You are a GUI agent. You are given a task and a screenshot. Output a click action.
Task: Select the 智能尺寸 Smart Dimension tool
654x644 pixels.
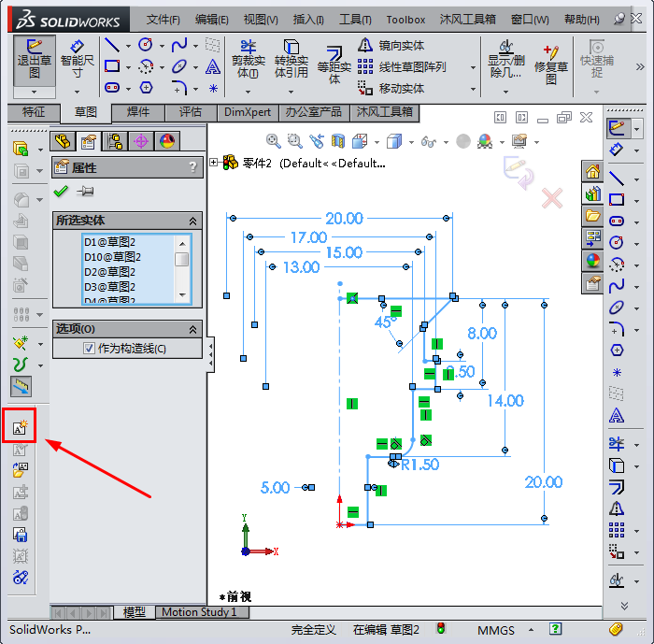[x=78, y=59]
